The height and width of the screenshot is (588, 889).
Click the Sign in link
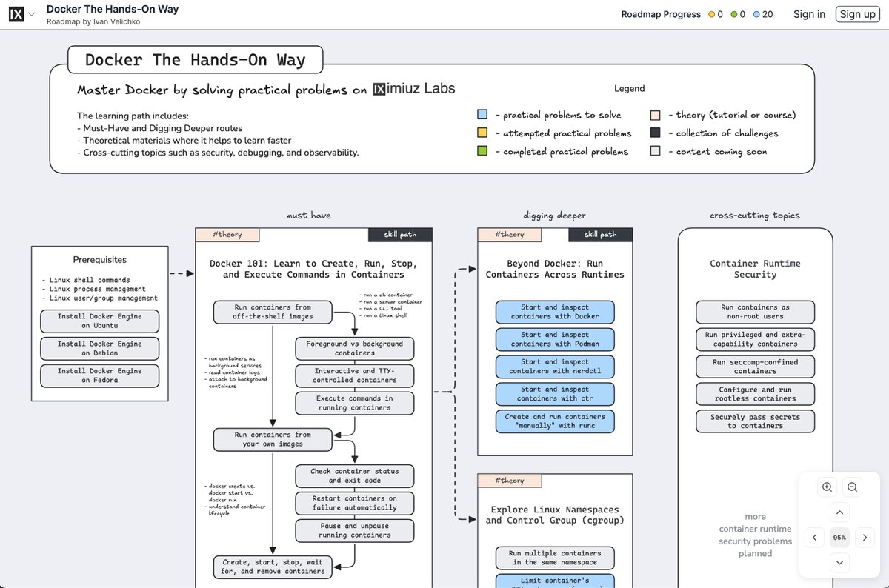tap(809, 14)
